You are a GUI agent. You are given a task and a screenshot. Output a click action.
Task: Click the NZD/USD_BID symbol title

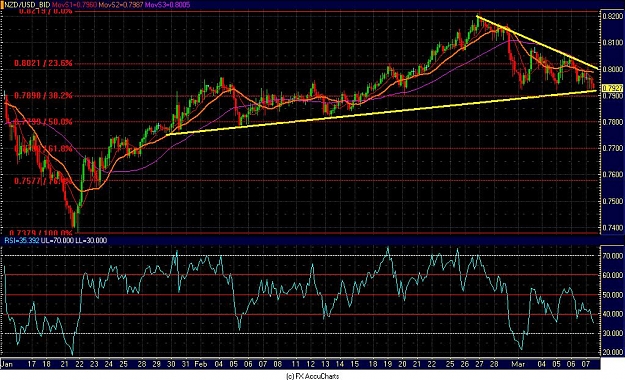pyautogui.click(x=27, y=5)
